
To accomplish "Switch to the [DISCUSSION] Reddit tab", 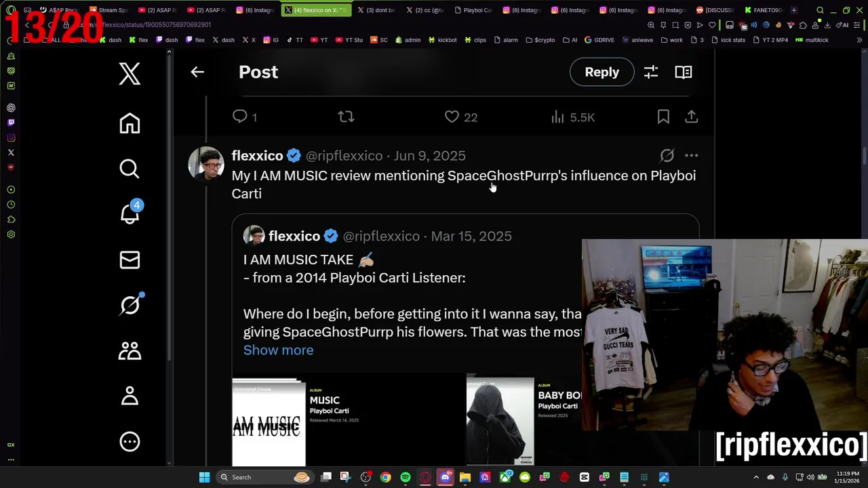I will pos(715,10).
